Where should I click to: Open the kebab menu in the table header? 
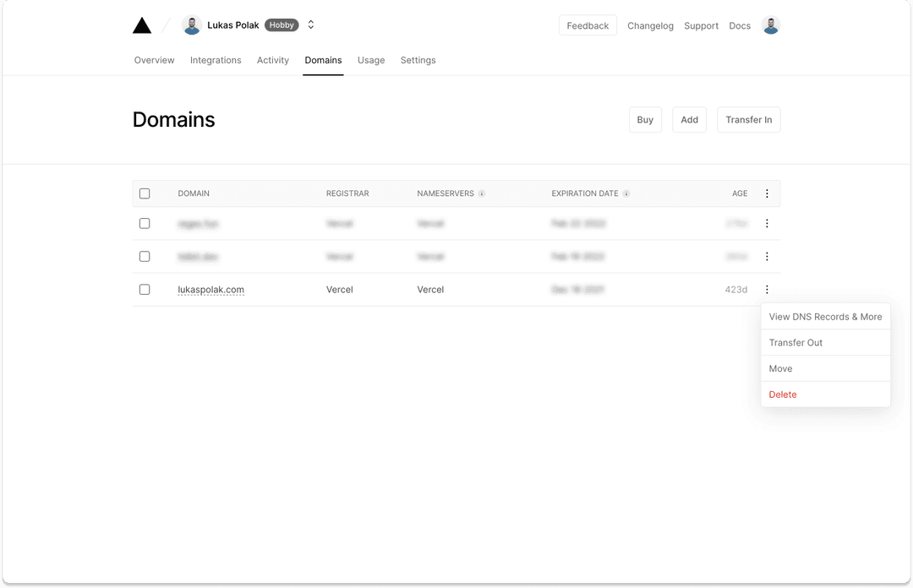point(767,193)
